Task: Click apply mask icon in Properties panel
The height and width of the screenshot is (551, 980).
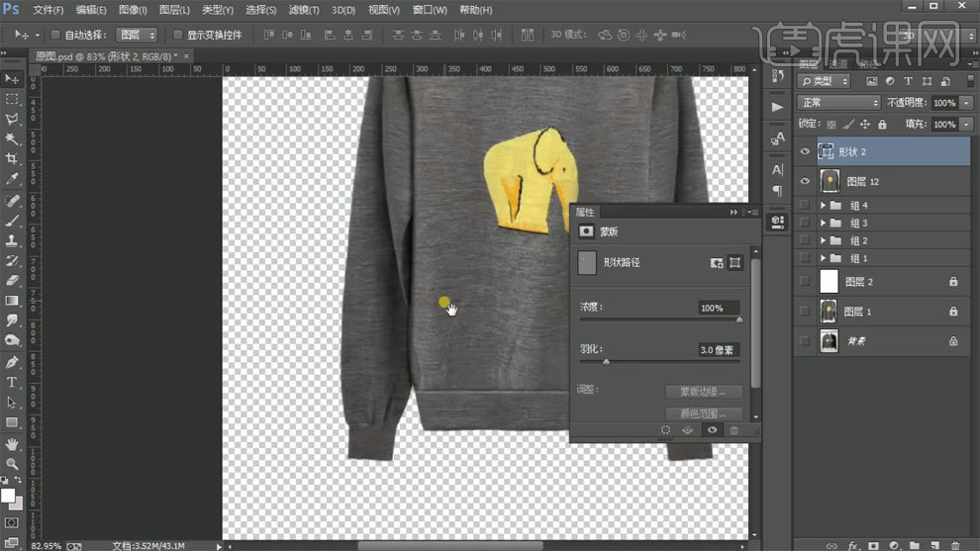Action: pyautogui.click(x=688, y=429)
